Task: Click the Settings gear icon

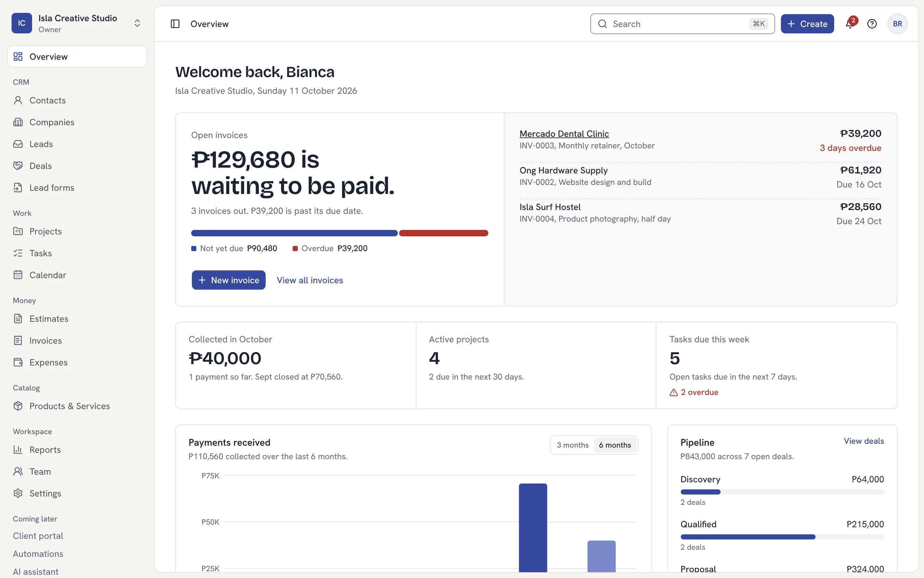Action: coord(18,493)
